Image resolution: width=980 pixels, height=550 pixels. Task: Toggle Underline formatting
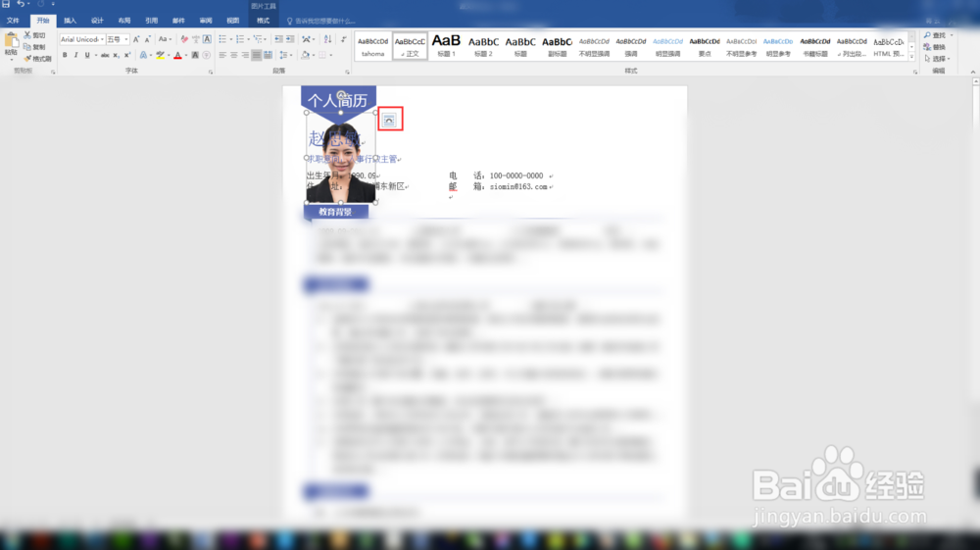tap(87, 55)
